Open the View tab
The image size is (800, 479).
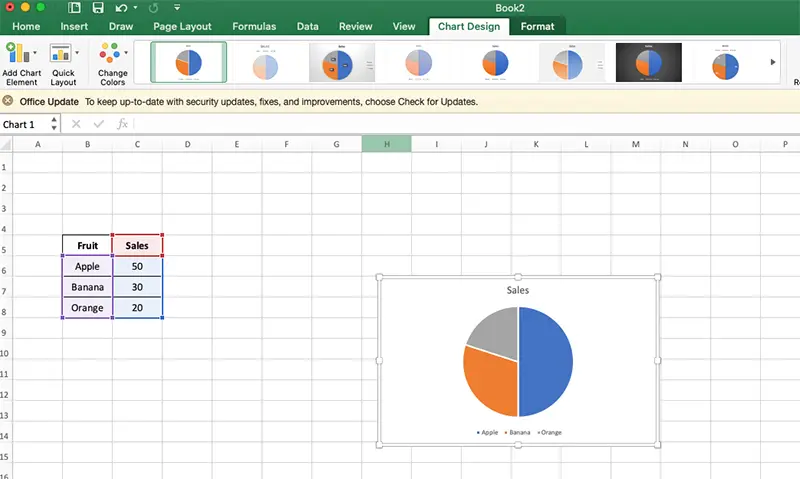coord(404,27)
